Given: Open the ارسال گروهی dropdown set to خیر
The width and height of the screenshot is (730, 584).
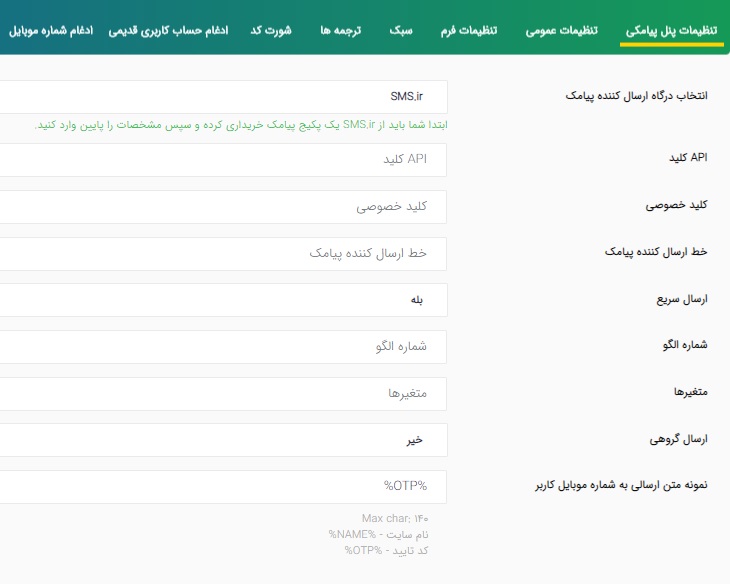Looking at the screenshot, I should (x=223, y=440).
